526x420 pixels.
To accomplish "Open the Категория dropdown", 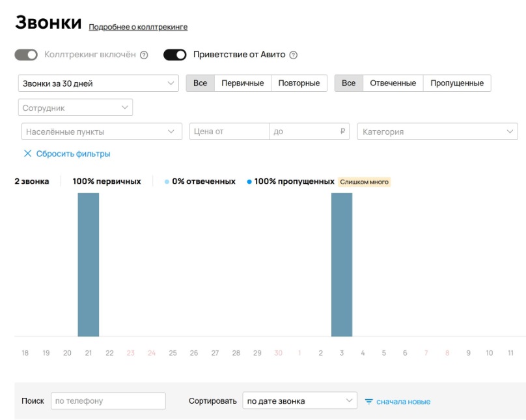I will coord(436,132).
